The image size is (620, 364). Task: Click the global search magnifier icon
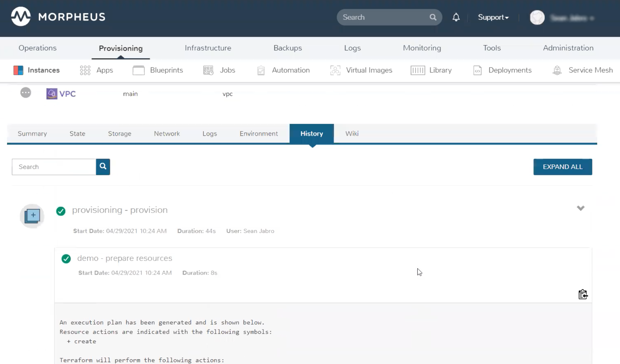point(433,17)
